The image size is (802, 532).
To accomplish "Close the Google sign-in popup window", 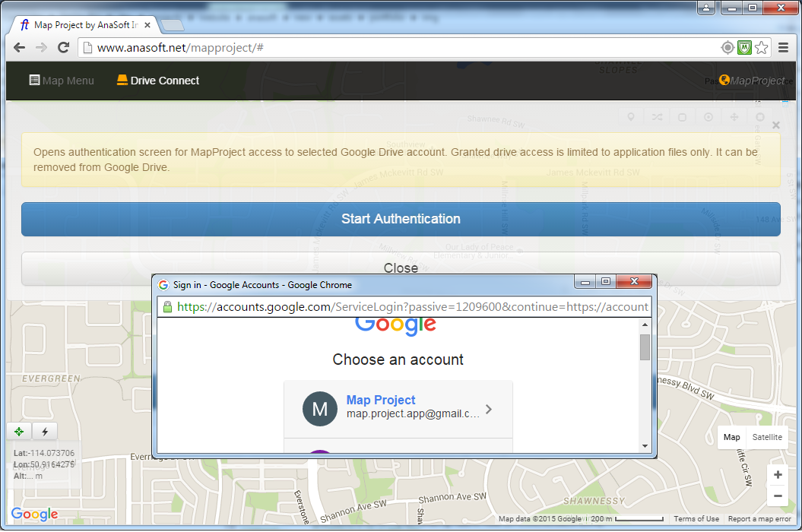I will tap(634, 281).
